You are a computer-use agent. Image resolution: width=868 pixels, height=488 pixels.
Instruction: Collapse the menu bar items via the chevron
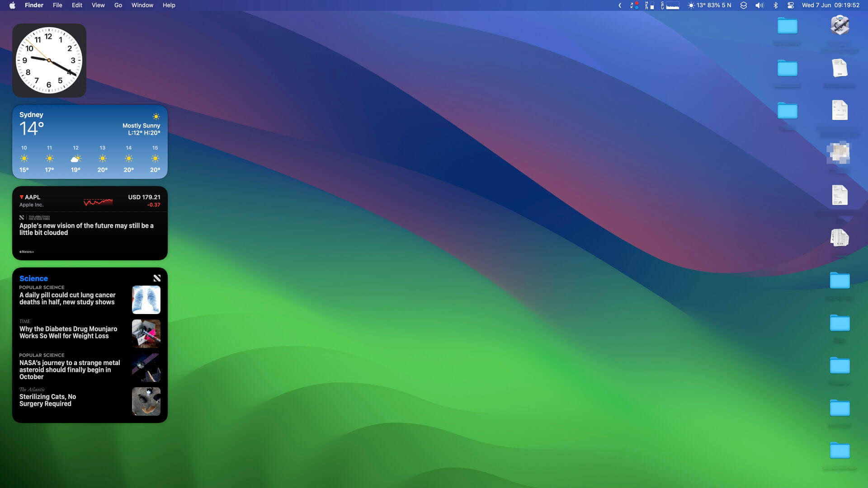point(619,5)
